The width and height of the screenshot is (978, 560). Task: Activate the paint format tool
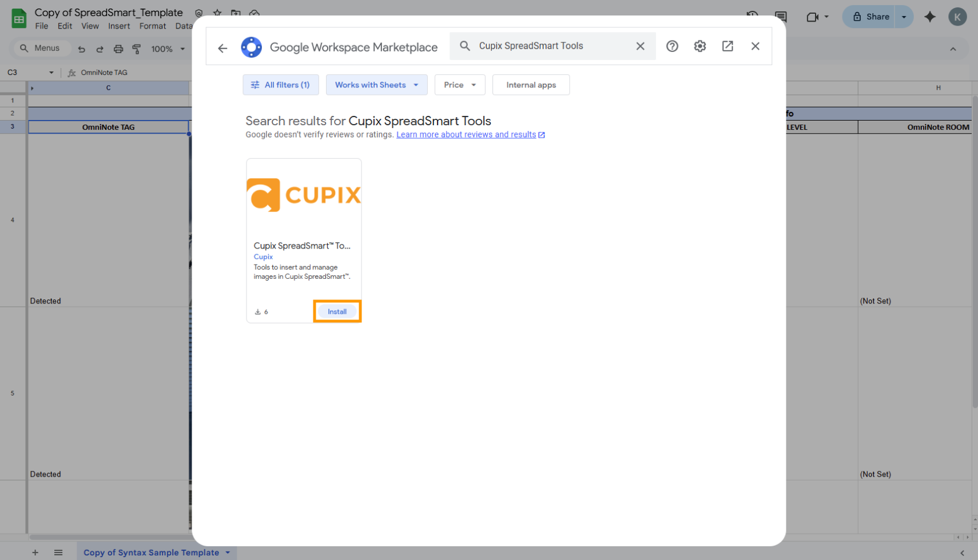click(137, 49)
